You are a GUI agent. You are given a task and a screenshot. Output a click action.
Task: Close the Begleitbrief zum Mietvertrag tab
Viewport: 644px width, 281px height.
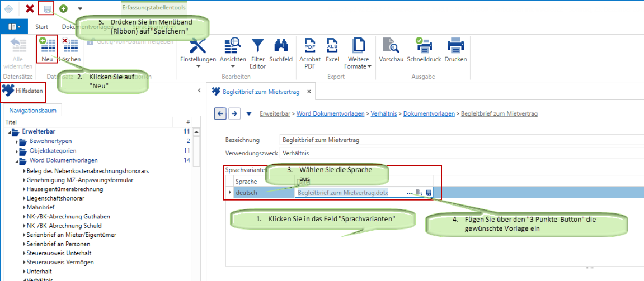[309, 91]
